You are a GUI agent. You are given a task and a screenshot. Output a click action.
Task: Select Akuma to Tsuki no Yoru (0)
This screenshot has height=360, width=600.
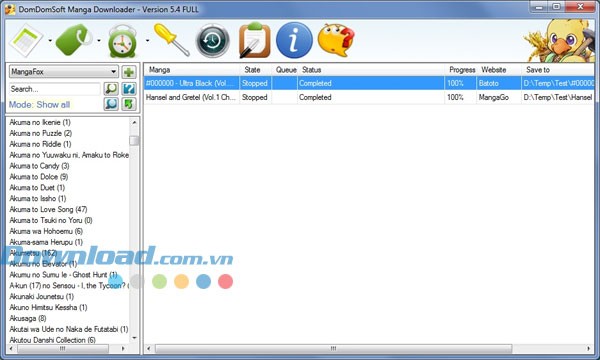(x=51, y=220)
